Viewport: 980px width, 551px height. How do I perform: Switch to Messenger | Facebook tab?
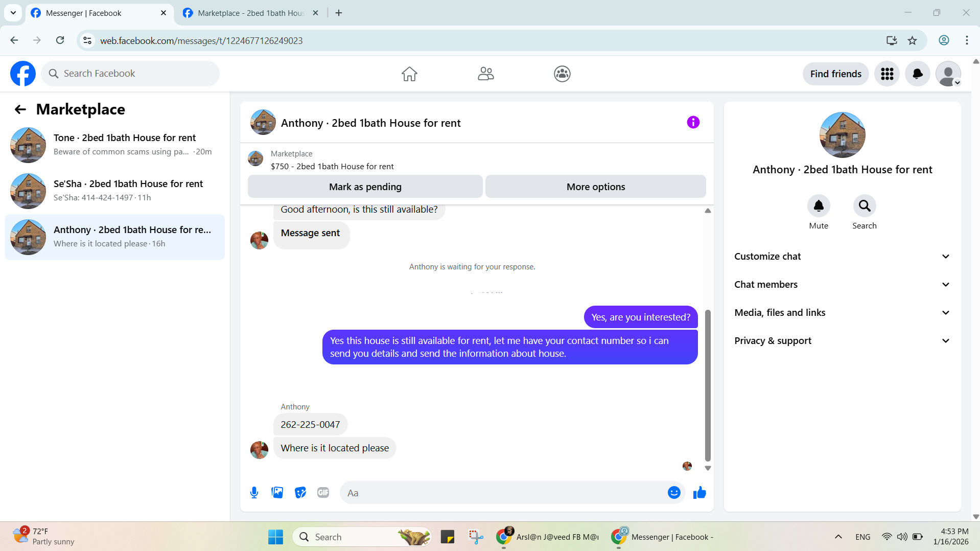tap(99, 13)
